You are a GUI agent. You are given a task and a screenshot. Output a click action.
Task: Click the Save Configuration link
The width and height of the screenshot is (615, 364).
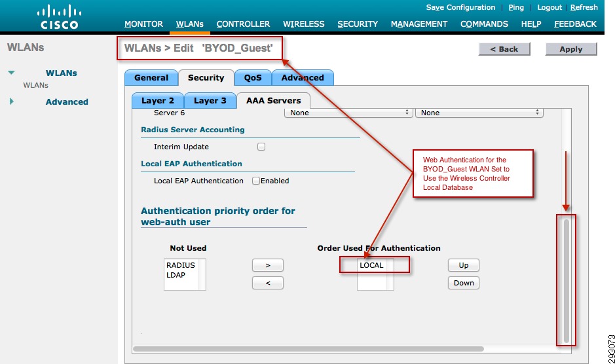(460, 7)
